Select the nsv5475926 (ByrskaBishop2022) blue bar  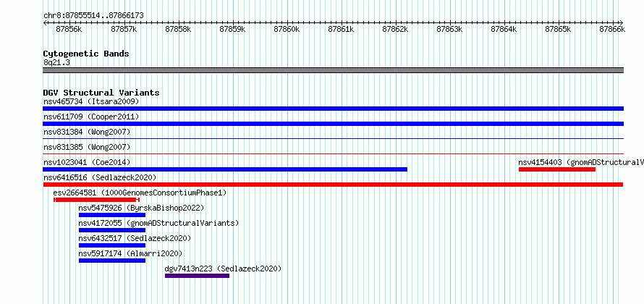(x=112, y=215)
